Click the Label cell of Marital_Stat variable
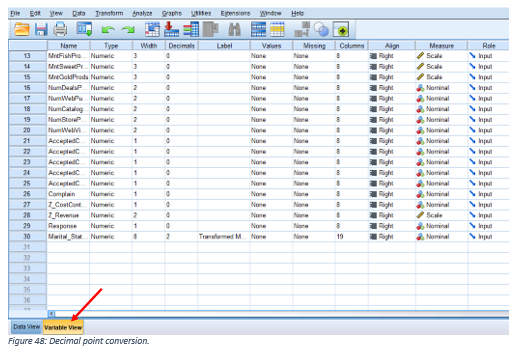Image resolution: width=520 pixels, height=361 pixels. pyautogui.click(x=224, y=237)
